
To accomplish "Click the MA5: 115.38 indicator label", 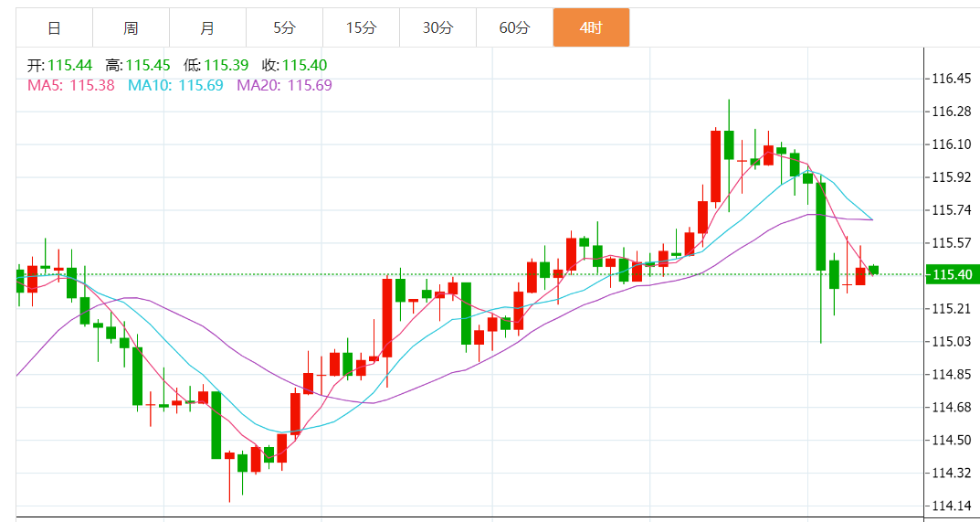I will tap(71, 85).
